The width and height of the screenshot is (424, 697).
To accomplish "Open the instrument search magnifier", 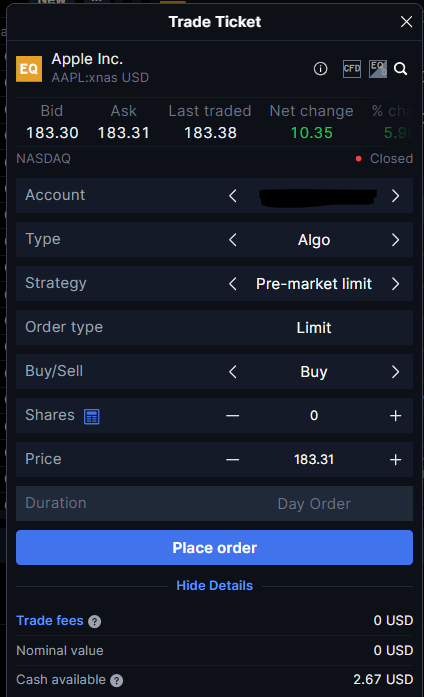I will point(400,69).
